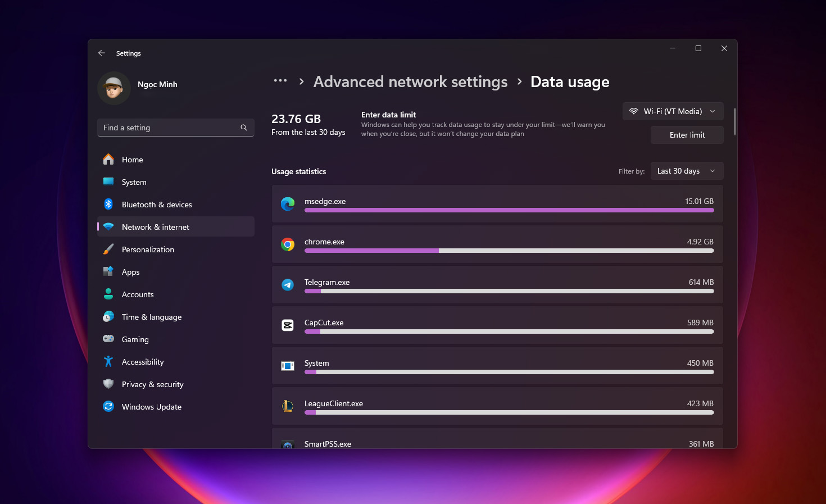The width and height of the screenshot is (826, 504).
Task: Click the 589 MB value for CapCut.exe
Action: [x=700, y=323]
